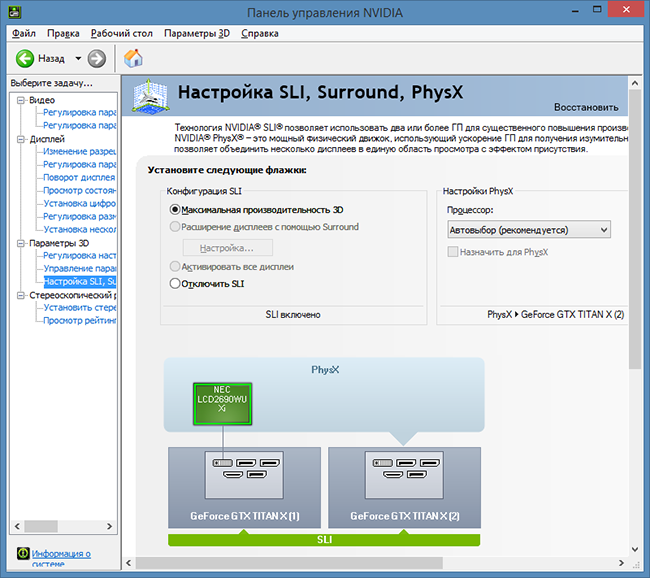Select Максимальная производительность 3D radio button
The width and height of the screenshot is (650, 578).
pyautogui.click(x=175, y=210)
